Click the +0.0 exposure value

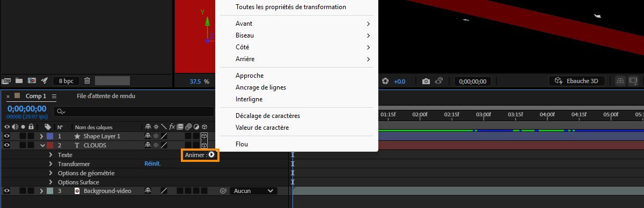coord(400,81)
